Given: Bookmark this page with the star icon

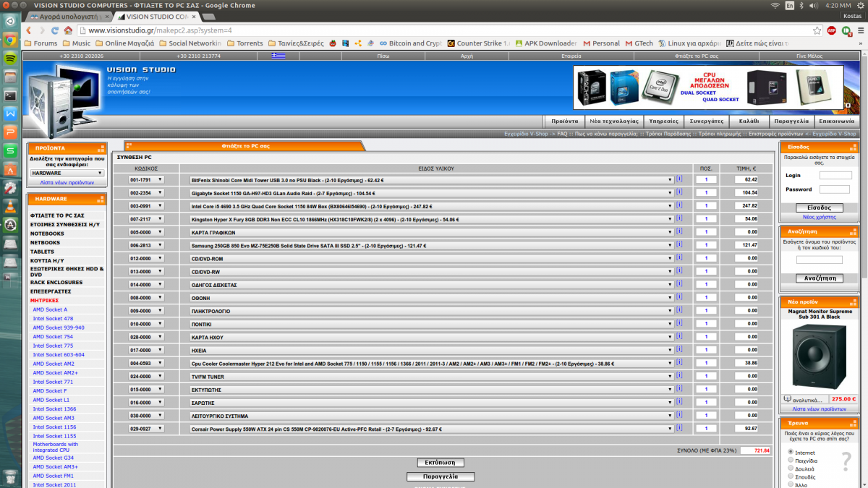Looking at the screenshot, I should point(817,30).
